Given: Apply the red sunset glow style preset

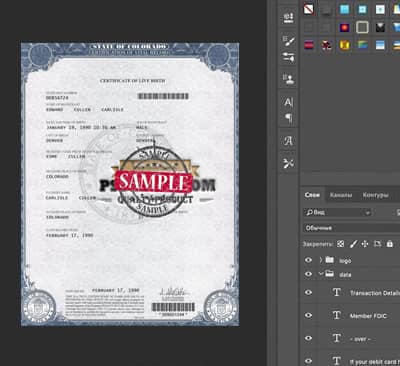Looking at the screenshot, I should point(345,27).
